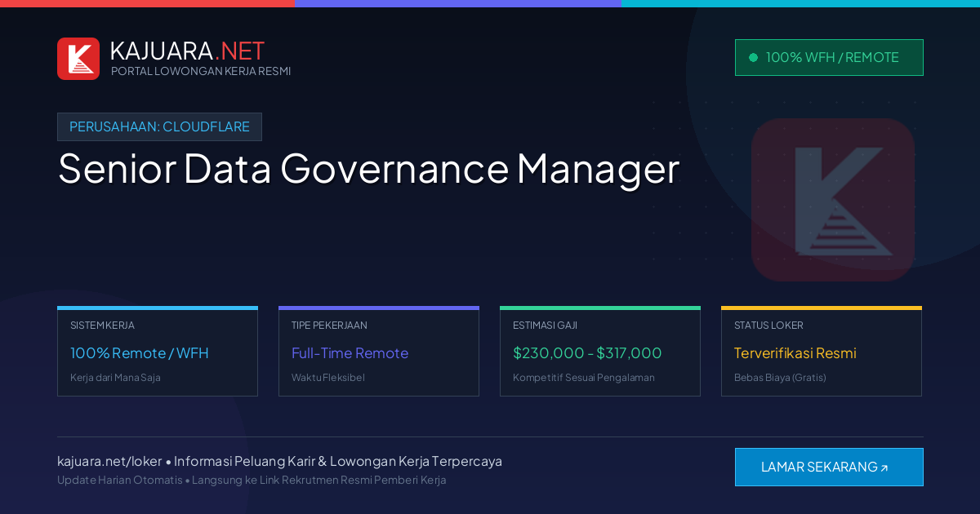Click the Update Harian Otomatis footer text
Image resolution: width=980 pixels, height=514 pixels.
pos(252,480)
